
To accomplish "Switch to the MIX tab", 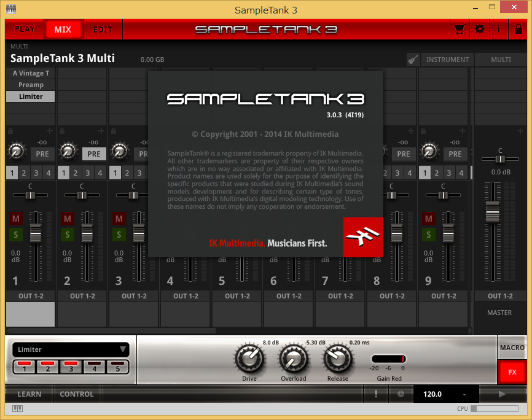I will tap(63, 29).
